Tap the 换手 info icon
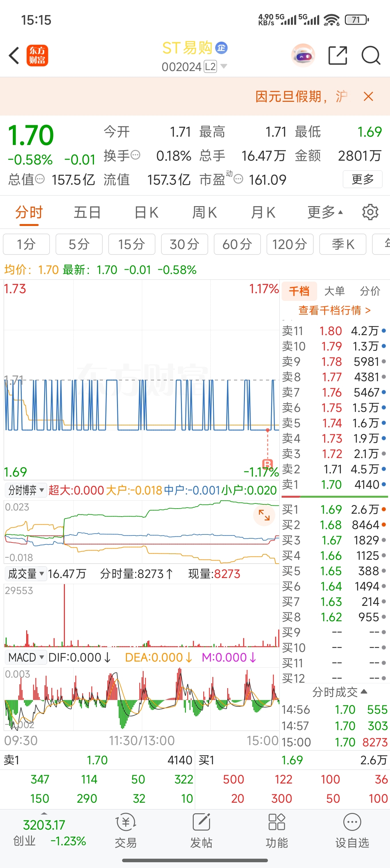 pyautogui.click(x=135, y=155)
